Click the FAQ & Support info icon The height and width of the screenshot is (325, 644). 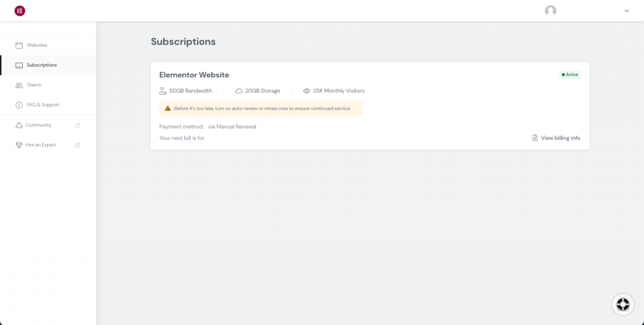pyautogui.click(x=19, y=105)
